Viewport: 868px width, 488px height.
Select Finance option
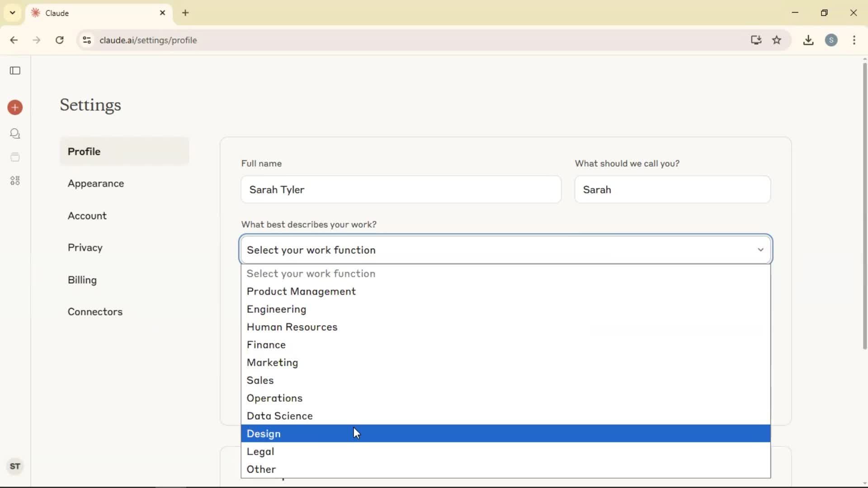(x=505, y=345)
